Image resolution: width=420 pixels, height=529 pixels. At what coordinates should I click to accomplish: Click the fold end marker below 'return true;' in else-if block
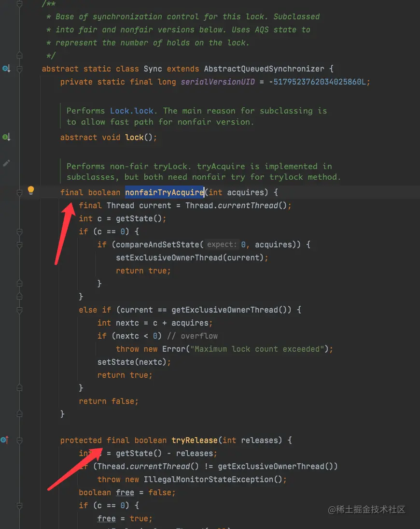pos(19,388)
